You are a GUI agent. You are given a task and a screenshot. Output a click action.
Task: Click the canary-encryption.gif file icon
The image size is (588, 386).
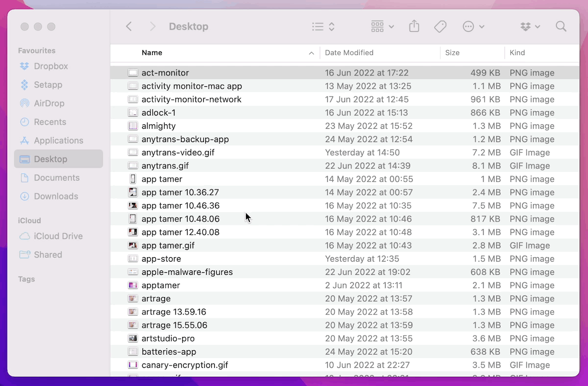[133, 365]
